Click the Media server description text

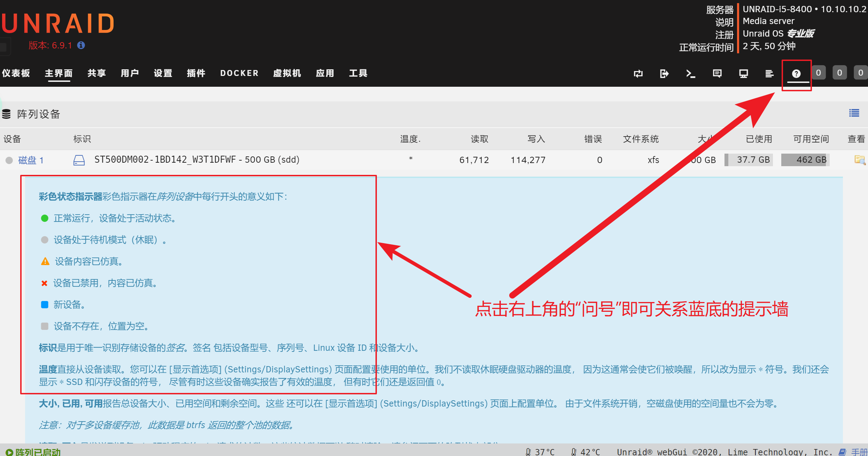(768, 21)
